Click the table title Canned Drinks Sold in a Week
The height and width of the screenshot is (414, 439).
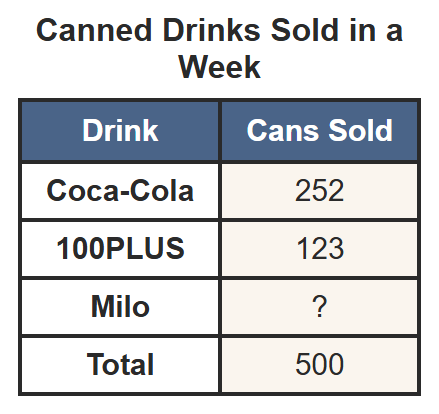point(219,48)
